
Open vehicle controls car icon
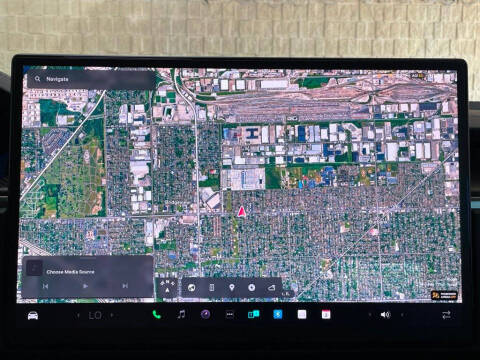point(33,315)
